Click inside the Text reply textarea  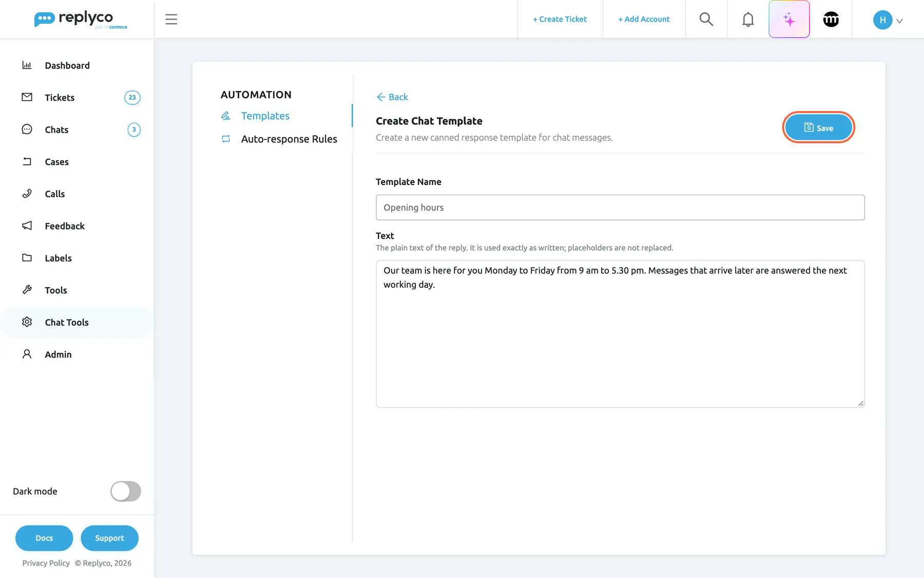click(x=620, y=334)
